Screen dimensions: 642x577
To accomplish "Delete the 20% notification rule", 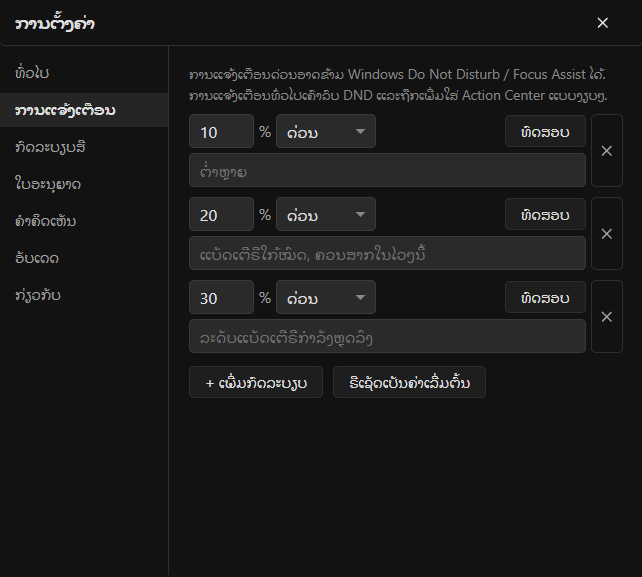I will click(607, 233).
